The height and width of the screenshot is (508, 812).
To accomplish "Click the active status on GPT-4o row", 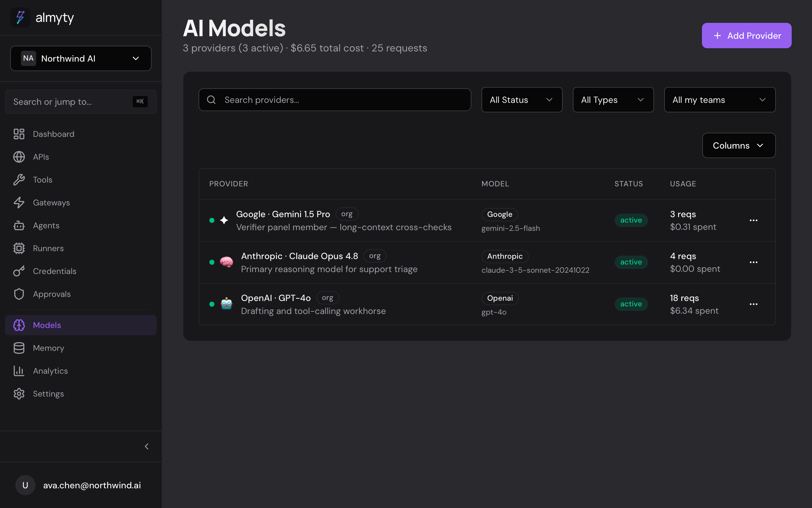I will (x=631, y=304).
